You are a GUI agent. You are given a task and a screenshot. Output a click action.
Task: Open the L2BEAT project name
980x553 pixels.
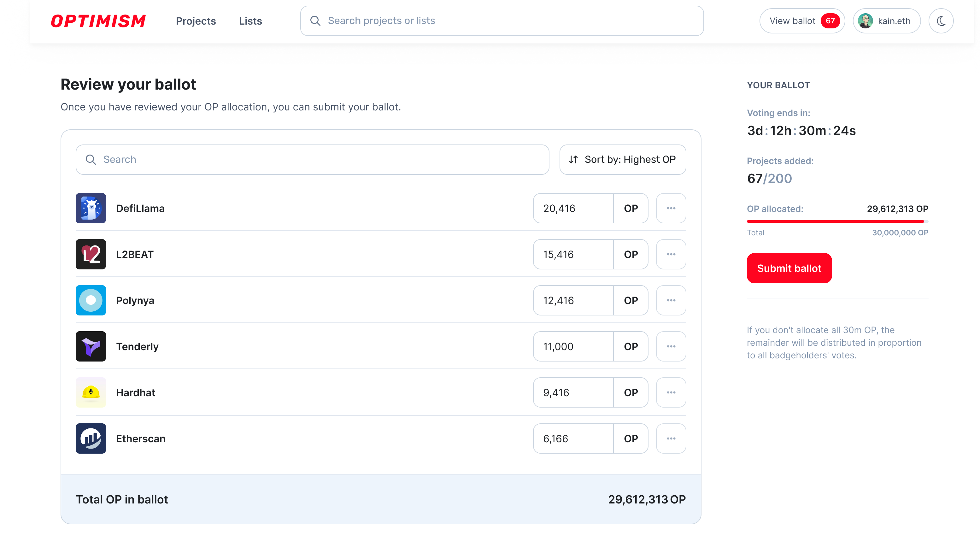(135, 255)
